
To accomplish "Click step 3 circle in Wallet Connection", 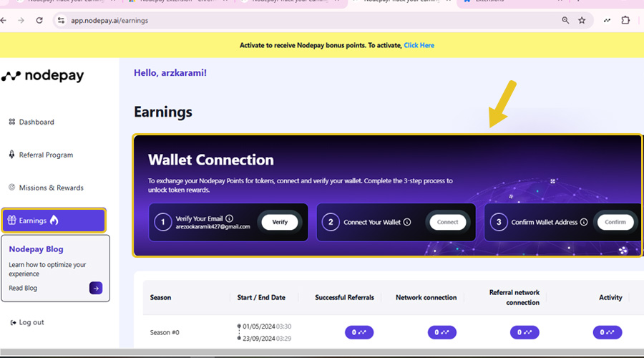I will 499,223.
